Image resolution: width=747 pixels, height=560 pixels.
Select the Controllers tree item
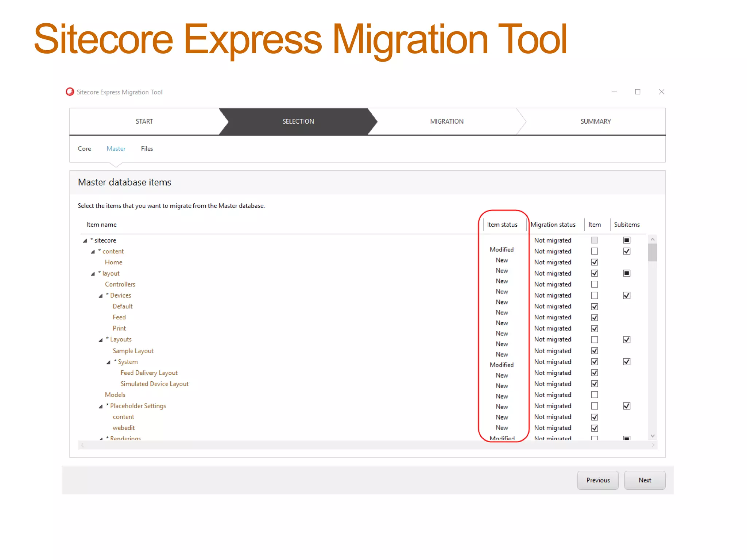point(120,284)
